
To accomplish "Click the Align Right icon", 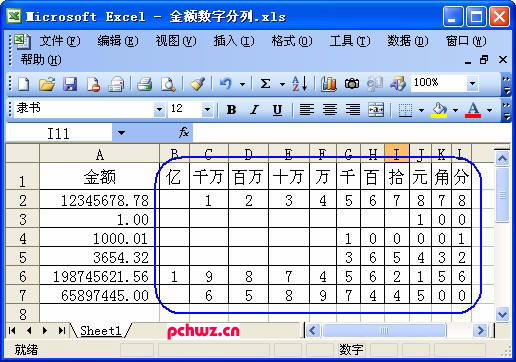I will (353, 109).
